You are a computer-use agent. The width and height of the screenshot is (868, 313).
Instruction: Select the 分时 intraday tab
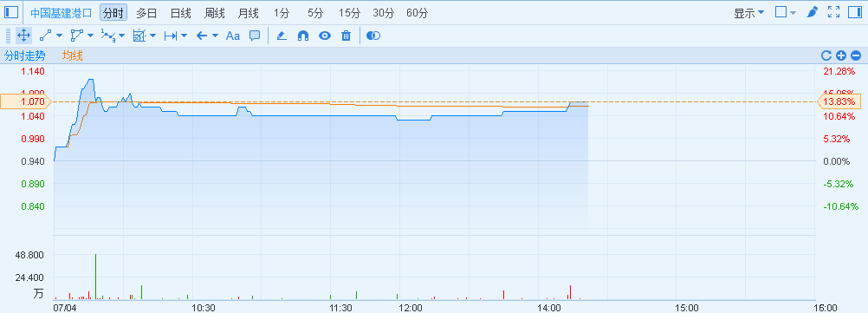point(113,13)
